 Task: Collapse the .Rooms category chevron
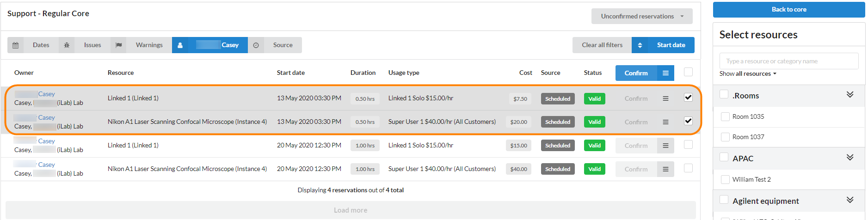850,95
